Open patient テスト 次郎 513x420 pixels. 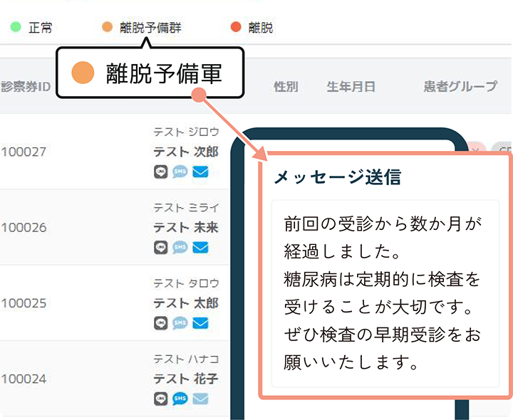186,152
